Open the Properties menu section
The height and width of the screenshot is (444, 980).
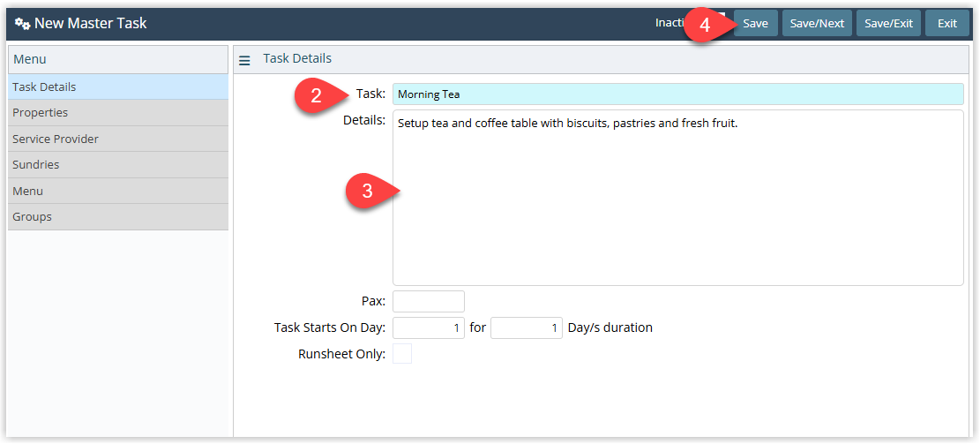click(x=118, y=113)
